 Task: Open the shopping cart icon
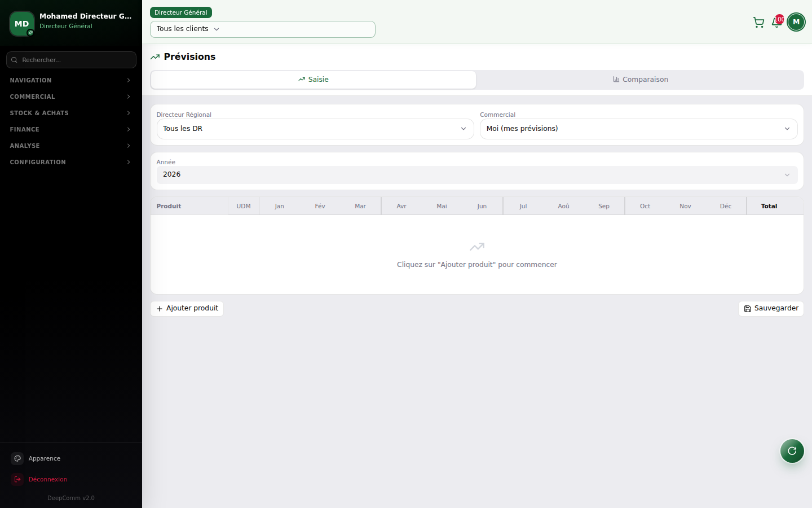(758, 23)
